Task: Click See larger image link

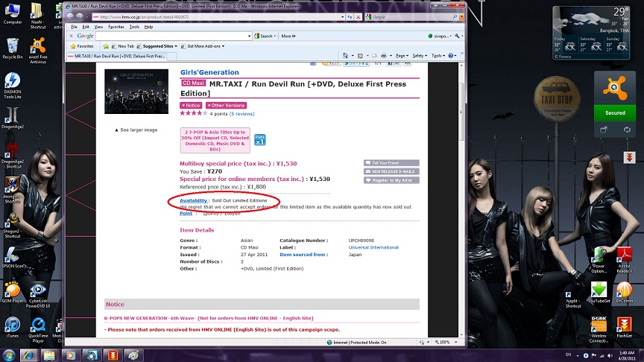Action: click(136, 130)
